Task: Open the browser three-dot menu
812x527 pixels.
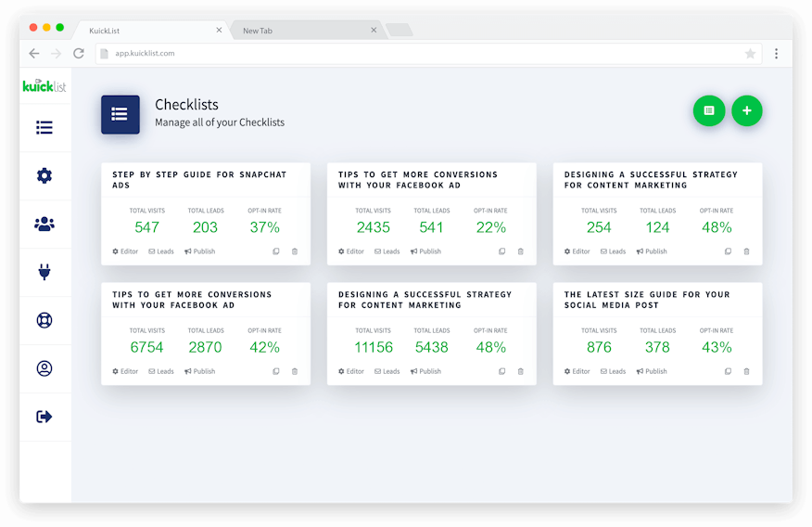Action: (776, 54)
